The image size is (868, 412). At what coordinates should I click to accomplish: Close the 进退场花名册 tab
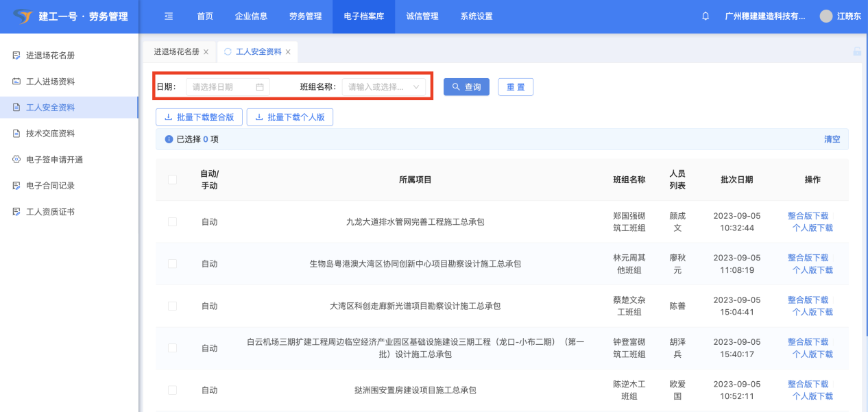pos(206,52)
